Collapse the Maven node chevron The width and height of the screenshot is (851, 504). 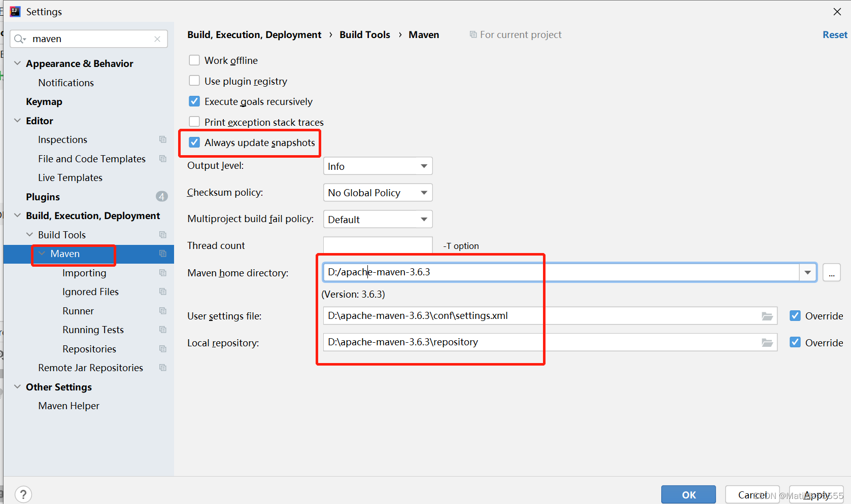coord(42,254)
